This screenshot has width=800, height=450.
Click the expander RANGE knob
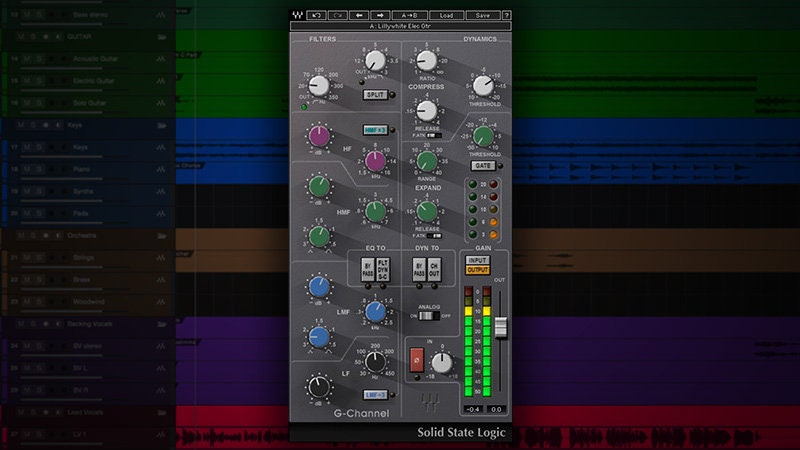tap(427, 161)
